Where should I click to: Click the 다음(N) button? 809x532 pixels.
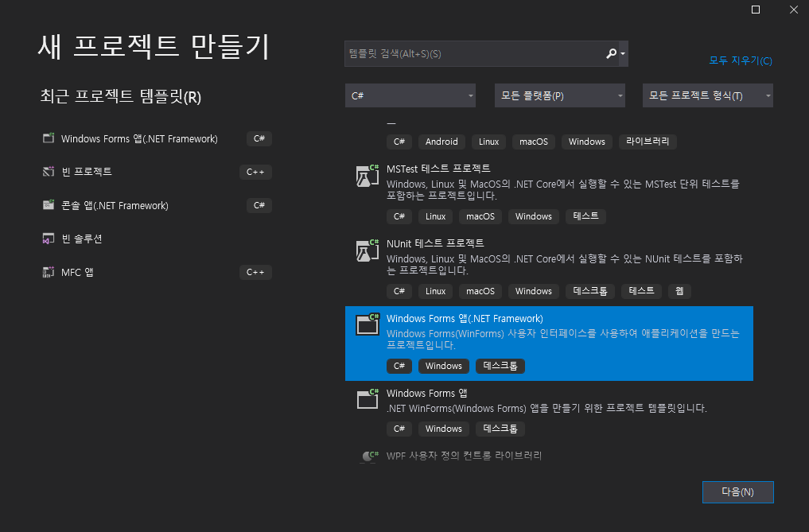pyautogui.click(x=737, y=491)
